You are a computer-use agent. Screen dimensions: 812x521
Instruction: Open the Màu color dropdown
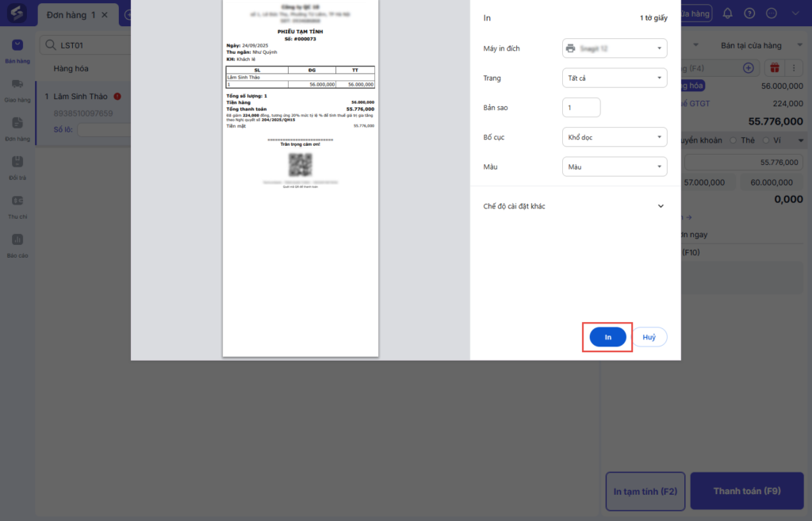click(615, 167)
